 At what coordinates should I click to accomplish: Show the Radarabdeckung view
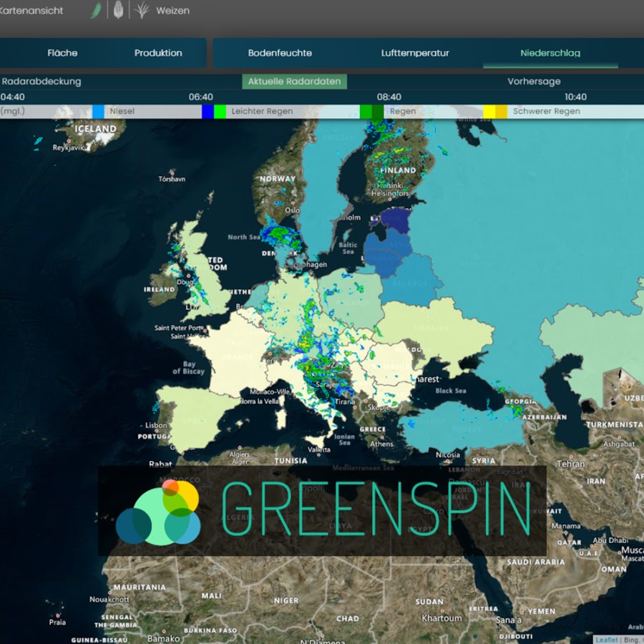(x=41, y=82)
